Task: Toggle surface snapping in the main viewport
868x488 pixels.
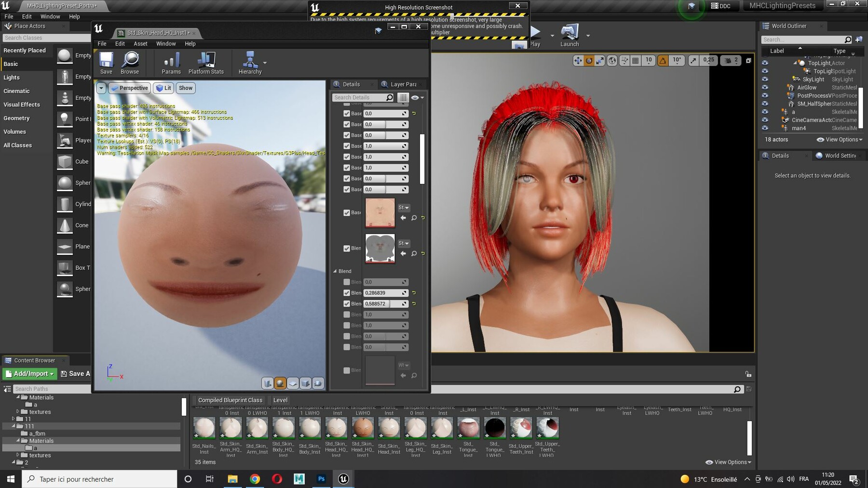Action: click(624, 60)
